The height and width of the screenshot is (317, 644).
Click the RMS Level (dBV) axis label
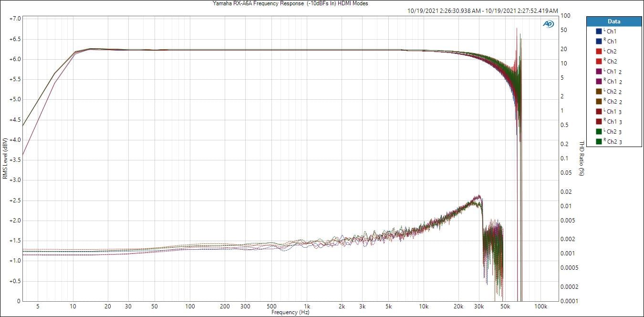(5, 159)
